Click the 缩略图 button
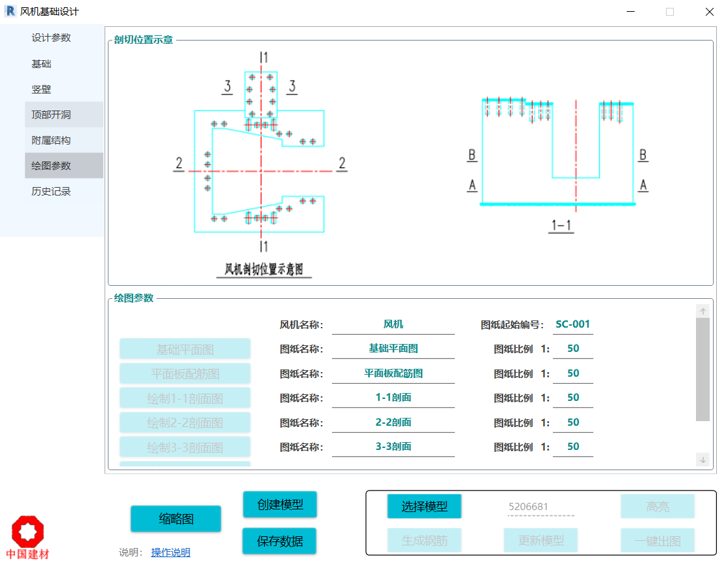The height and width of the screenshot is (565, 728). [x=176, y=519]
